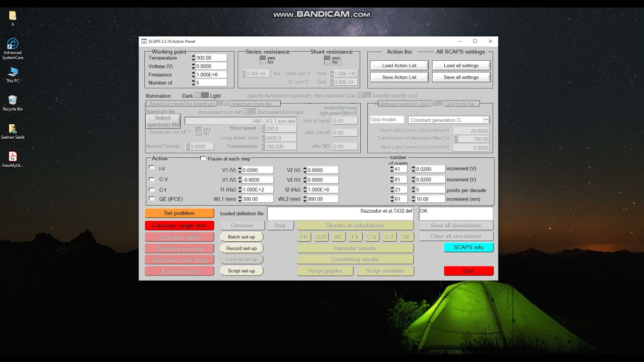Viewport: 644px width, 362px height.
Task: Click the C-V V1 value field
Action: coord(258,180)
